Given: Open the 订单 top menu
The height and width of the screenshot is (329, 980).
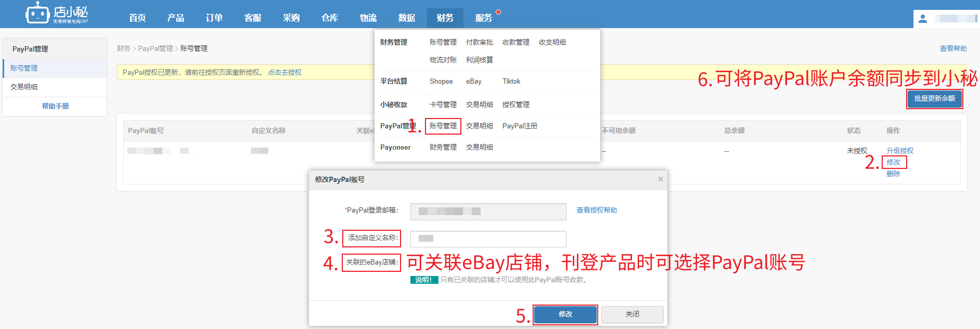Looking at the screenshot, I should pyautogui.click(x=214, y=18).
